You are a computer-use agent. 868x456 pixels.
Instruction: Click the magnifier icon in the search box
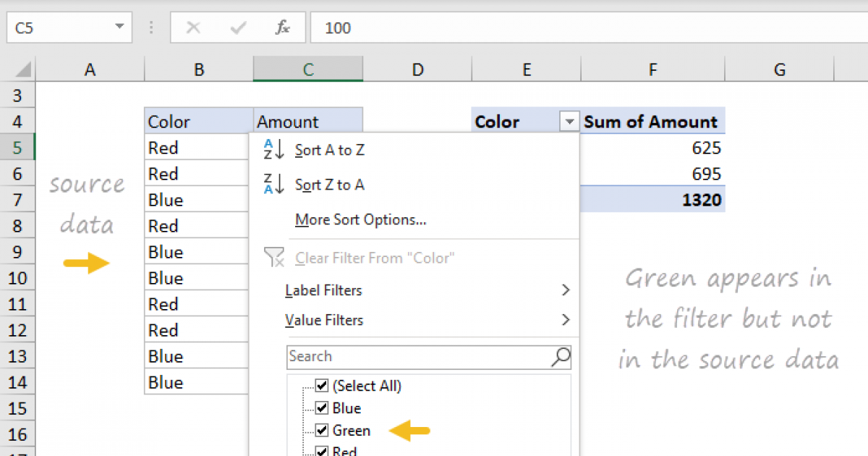click(561, 357)
